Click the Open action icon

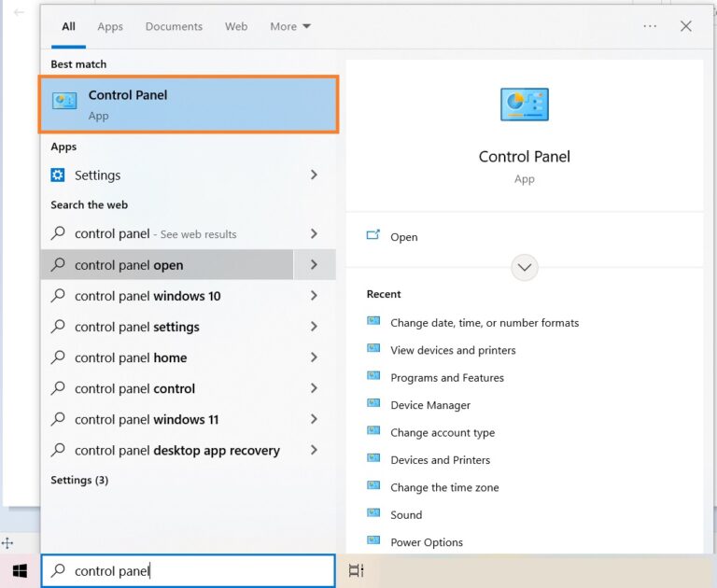point(373,236)
